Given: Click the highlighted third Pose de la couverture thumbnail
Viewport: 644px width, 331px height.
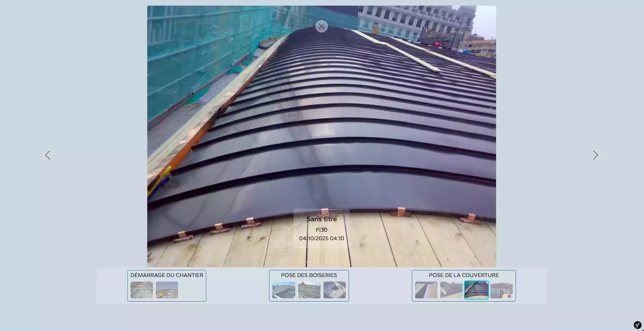Looking at the screenshot, I should click(476, 290).
